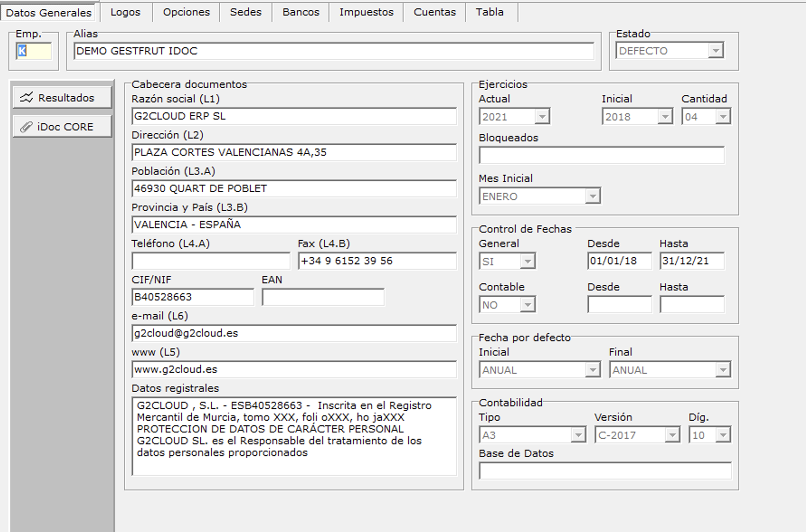Open the Ejercicio Actual year dropdown

(542, 117)
